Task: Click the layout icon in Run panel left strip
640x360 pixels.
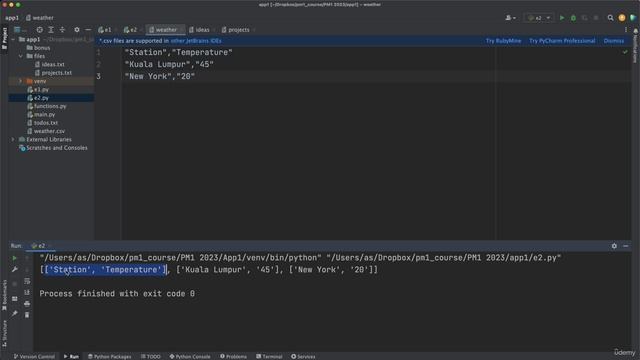Action: (x=15, y=299)
